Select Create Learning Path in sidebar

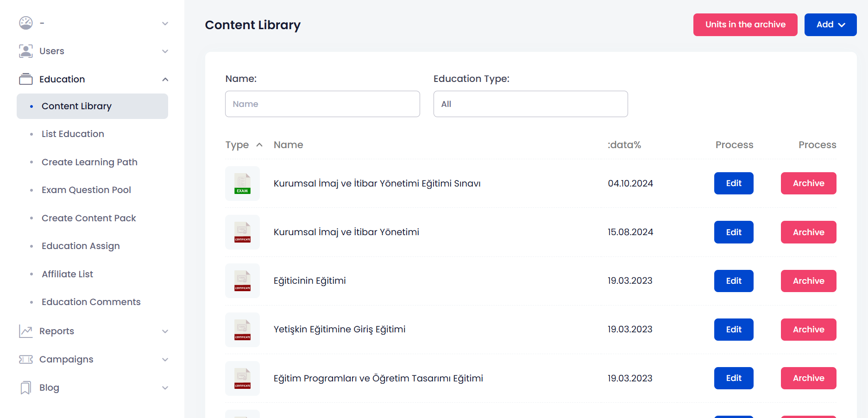coord(89,162)
